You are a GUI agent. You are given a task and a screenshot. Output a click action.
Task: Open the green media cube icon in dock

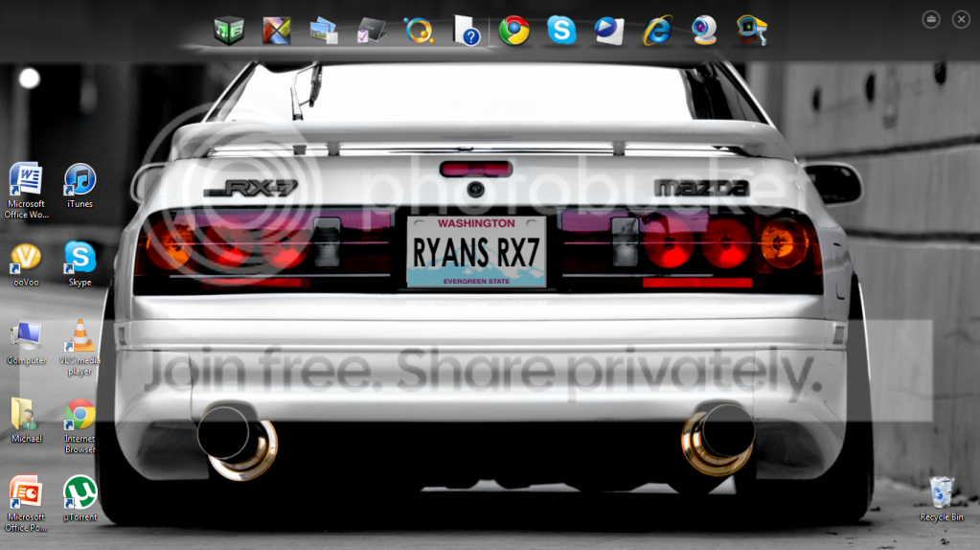(x=229, y=30)
